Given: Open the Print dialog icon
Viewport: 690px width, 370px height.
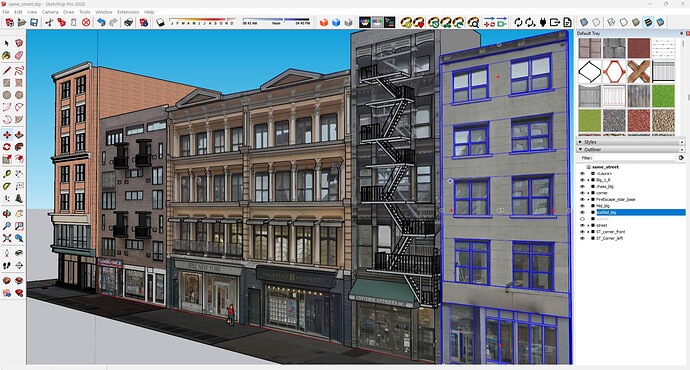Looking at the screenshot, I should 128,22.
